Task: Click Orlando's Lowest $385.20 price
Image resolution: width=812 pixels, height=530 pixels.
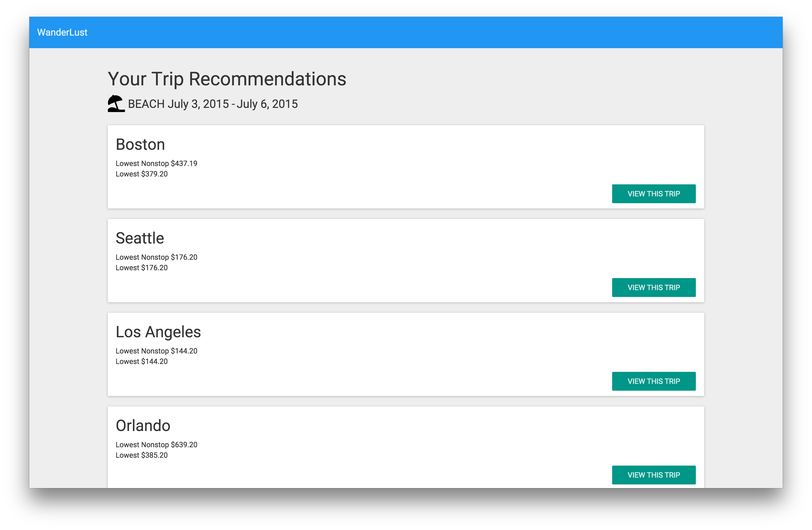Action: pos(142,455)
